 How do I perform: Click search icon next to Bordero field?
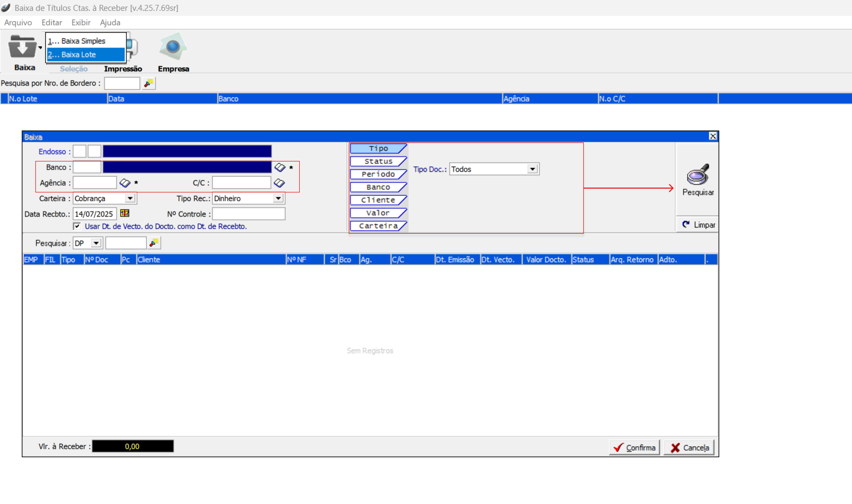[x=149, y=83]
